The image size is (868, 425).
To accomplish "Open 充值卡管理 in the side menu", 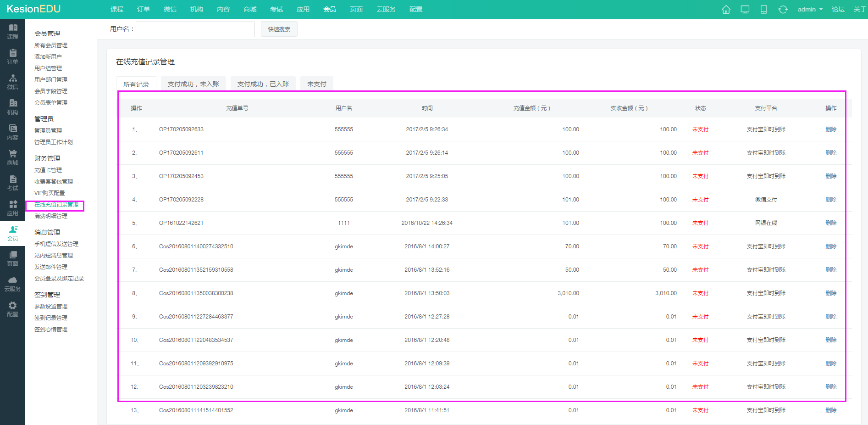I will 48,170.
